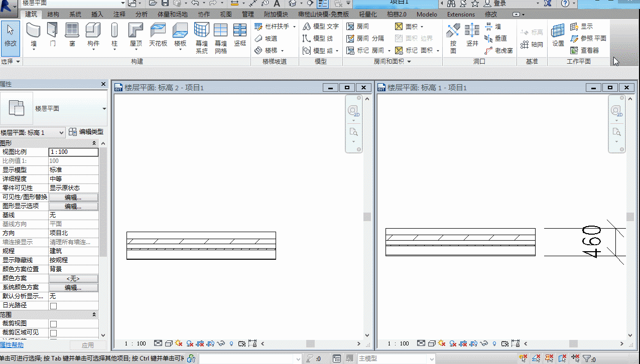Toggle select elements by face option

click(562, 358)
